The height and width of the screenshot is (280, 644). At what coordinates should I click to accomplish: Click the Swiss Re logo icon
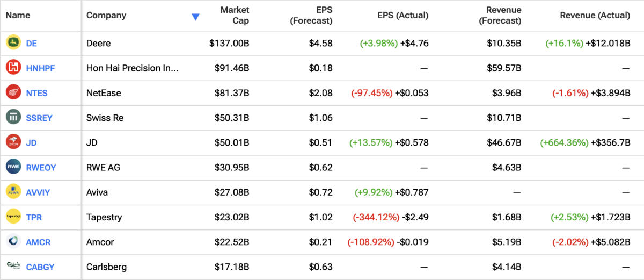click(x=13, y=117)
